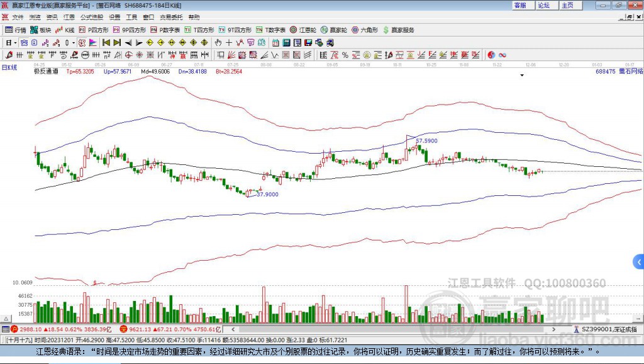Click the Tp=65.3205 indicator value
Screen dimensions: 644x364
(x=80, y=71)
